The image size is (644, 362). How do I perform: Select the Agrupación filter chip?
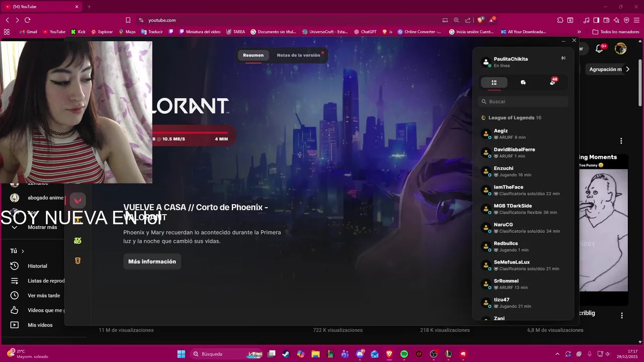coord(605,69)
